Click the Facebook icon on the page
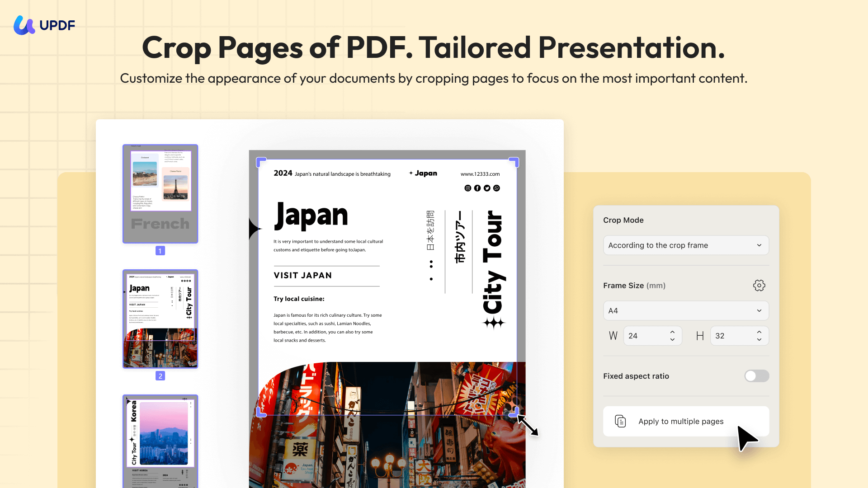This screenshot has height=488, width=868. [x=477, y=188]
